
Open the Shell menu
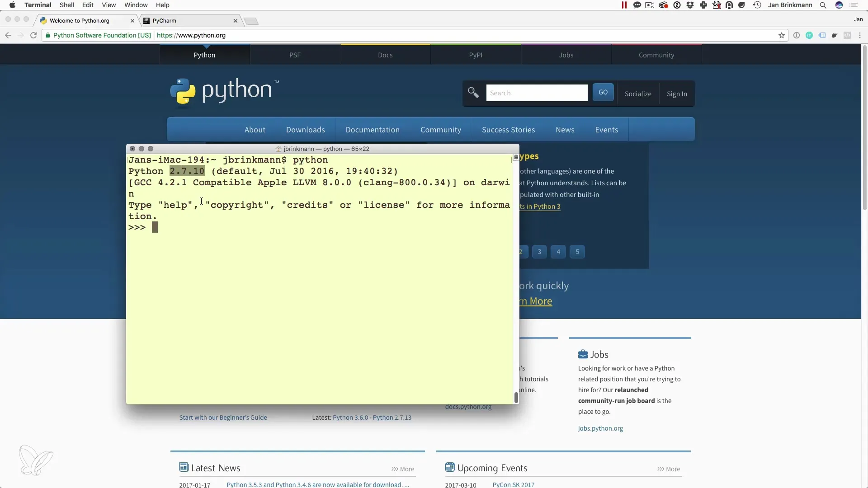[x=66, y=5]
